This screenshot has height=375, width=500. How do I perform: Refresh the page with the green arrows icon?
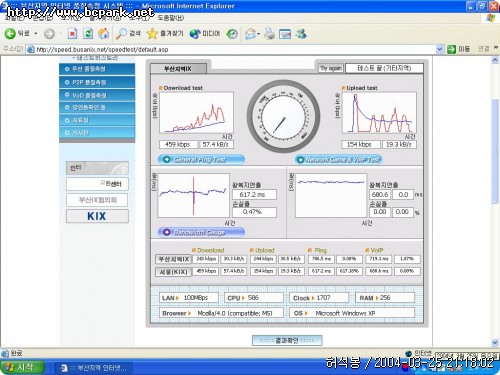point(88,34)
